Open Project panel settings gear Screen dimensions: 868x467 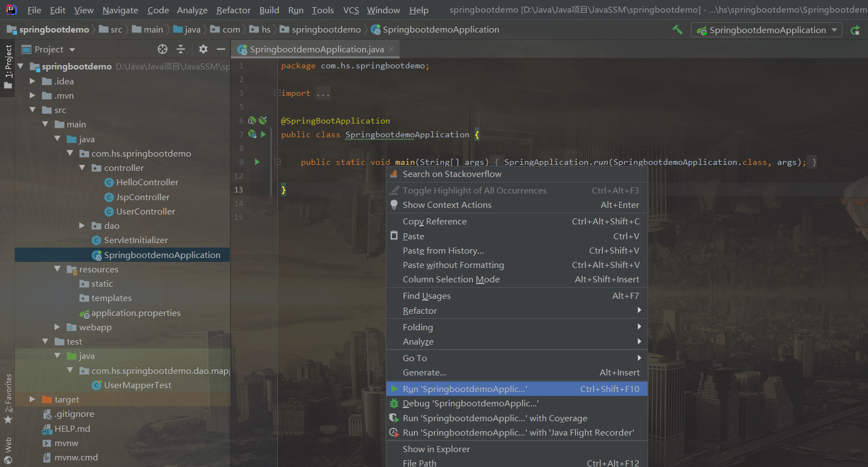point(203,49)
